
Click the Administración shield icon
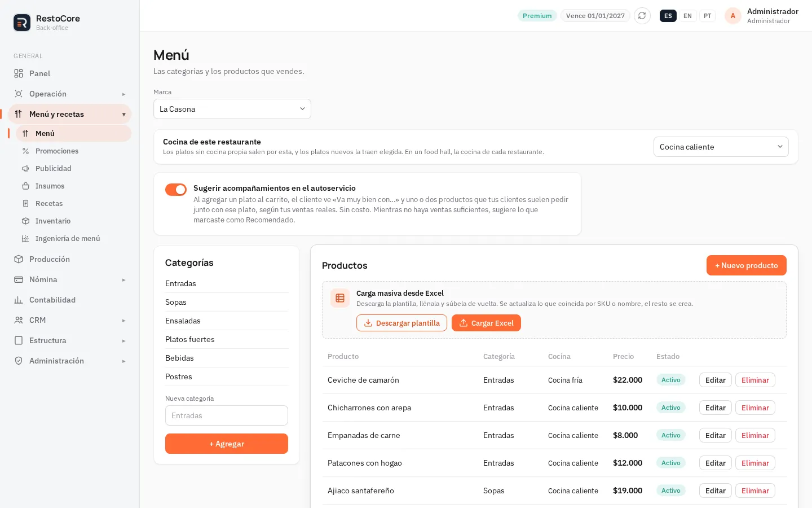click(19, 361)
